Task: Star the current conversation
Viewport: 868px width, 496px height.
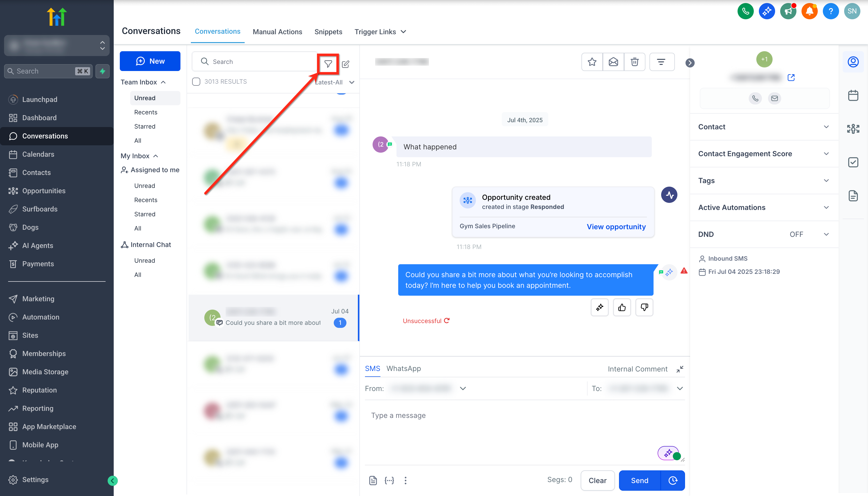Action: [x=592, y=62]
